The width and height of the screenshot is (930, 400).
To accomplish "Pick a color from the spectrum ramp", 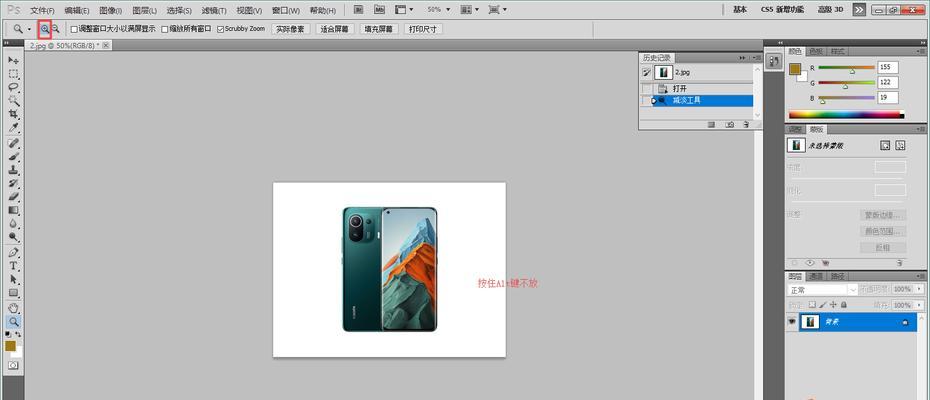I will (846, 115).
